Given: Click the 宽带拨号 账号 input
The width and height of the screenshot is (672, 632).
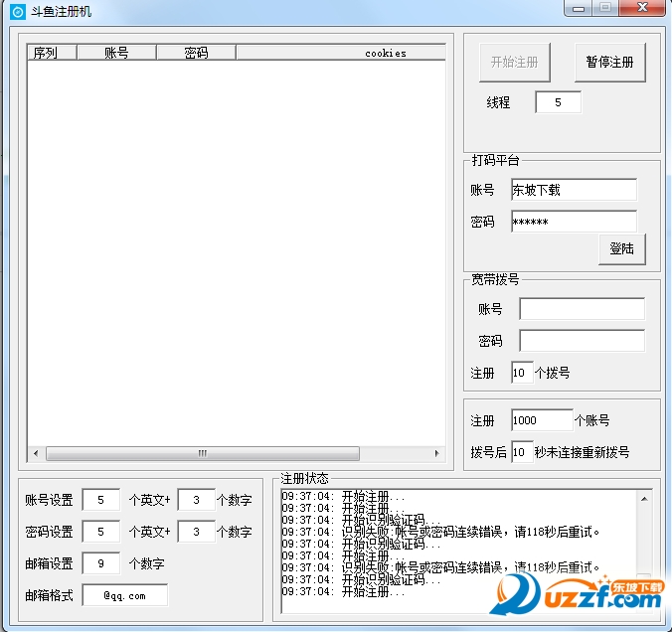Looking at the screenshot, I should coord(582,309).
